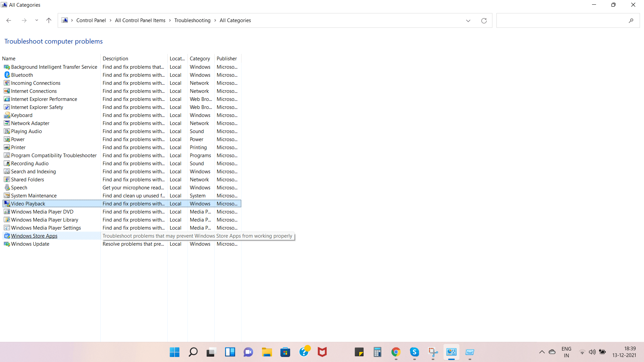The width and height of the screenshot is (644, 362).
Task: Click the Bluetooth troubleshooter icon
Action: click(7, 75)
